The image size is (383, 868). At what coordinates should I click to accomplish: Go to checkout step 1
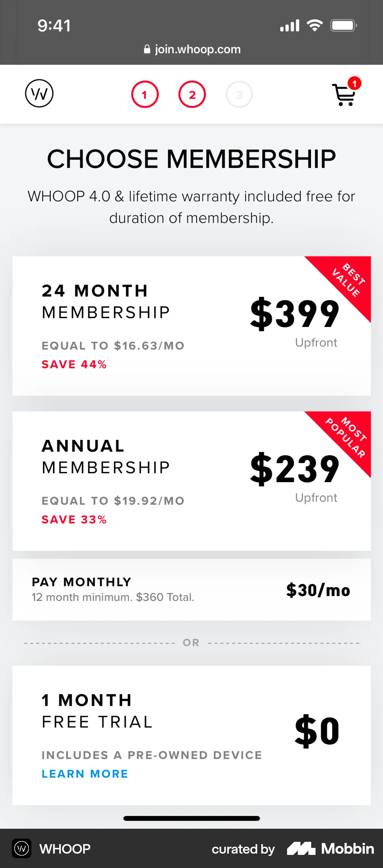pyautogui.click(x=145, y=94)
